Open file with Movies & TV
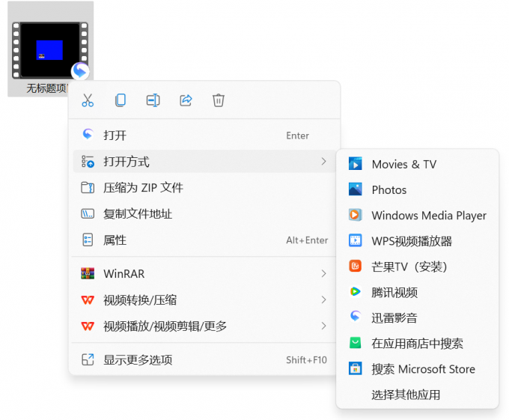 [403, 165]
